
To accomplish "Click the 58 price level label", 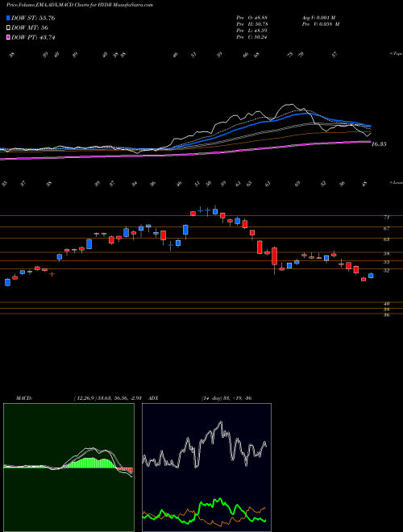I will 386,254.
